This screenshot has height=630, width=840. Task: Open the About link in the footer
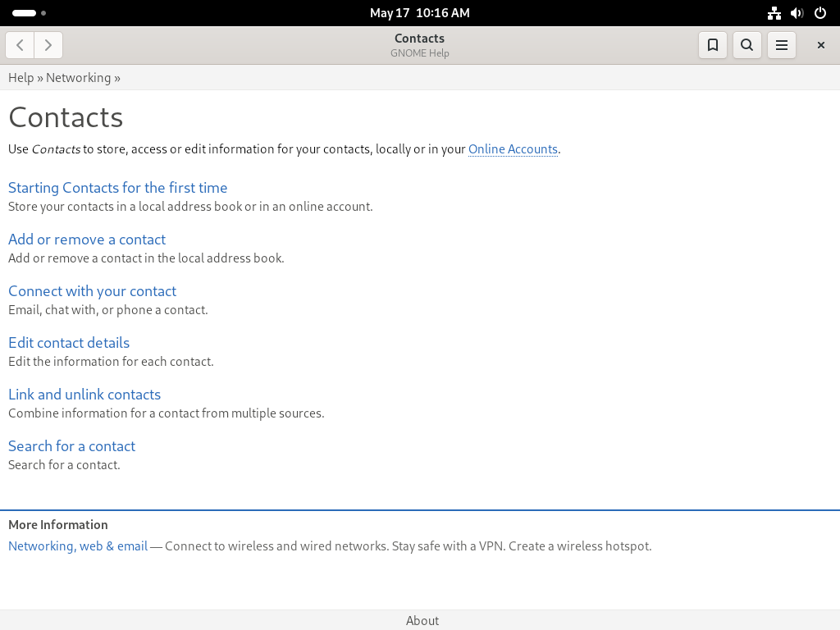point(422,620)
